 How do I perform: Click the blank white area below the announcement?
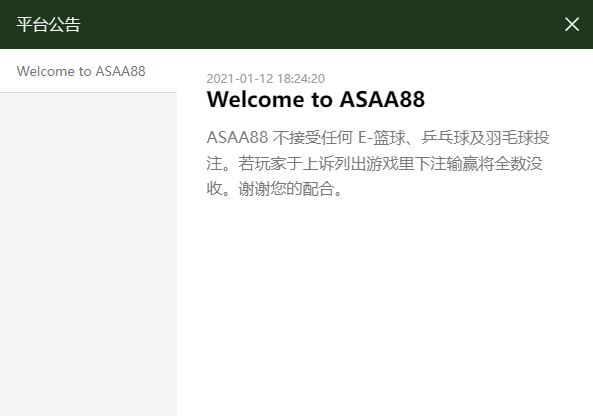pyautogui.click(x=384, y=306)
